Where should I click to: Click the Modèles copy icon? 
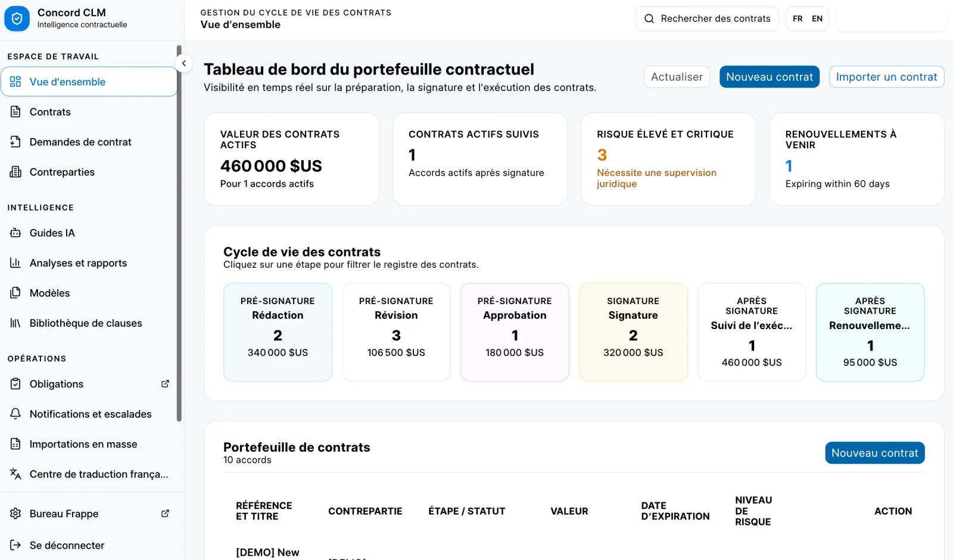[15, 293]
